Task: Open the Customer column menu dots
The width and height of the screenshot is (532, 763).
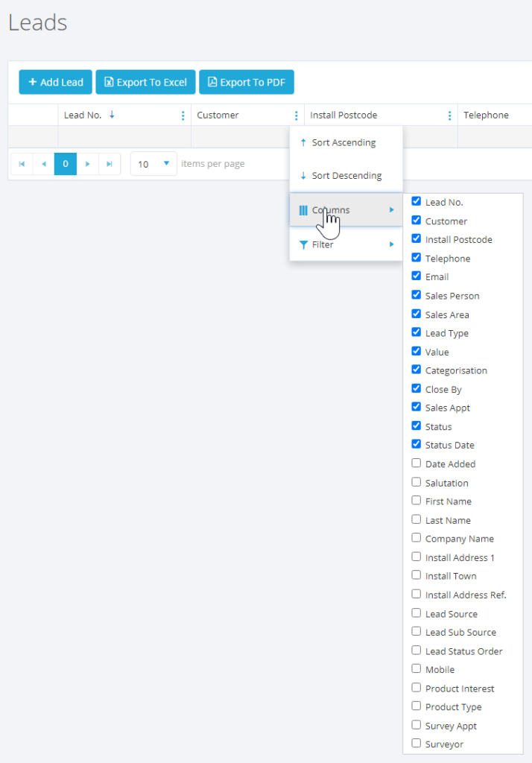Action: [296, 115]
